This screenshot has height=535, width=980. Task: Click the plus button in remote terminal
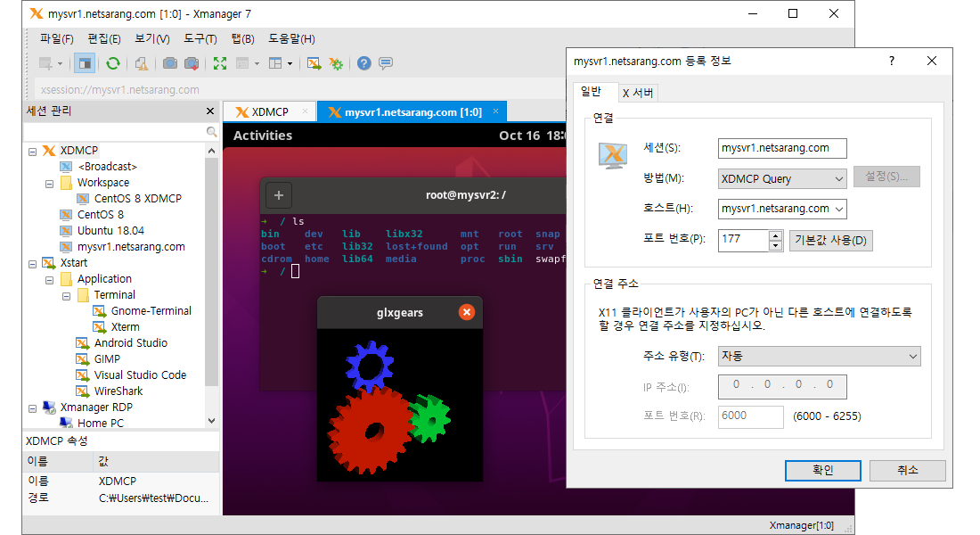(279, 195)
